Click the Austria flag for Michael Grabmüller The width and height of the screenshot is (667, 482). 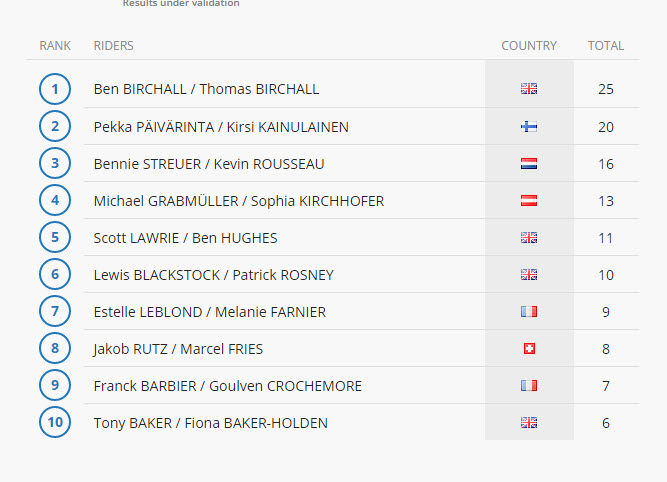pyautogui.click(x=529, y=200)
